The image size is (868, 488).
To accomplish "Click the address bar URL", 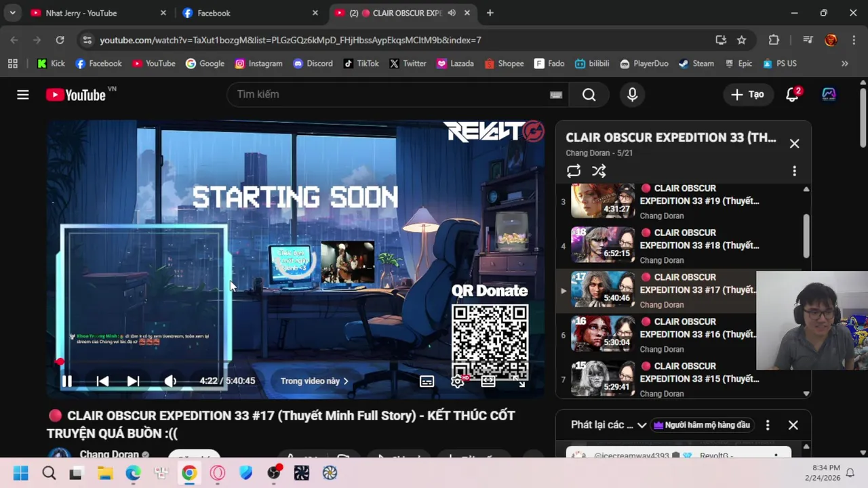I will pyautogui.click(x=290, y=40).
